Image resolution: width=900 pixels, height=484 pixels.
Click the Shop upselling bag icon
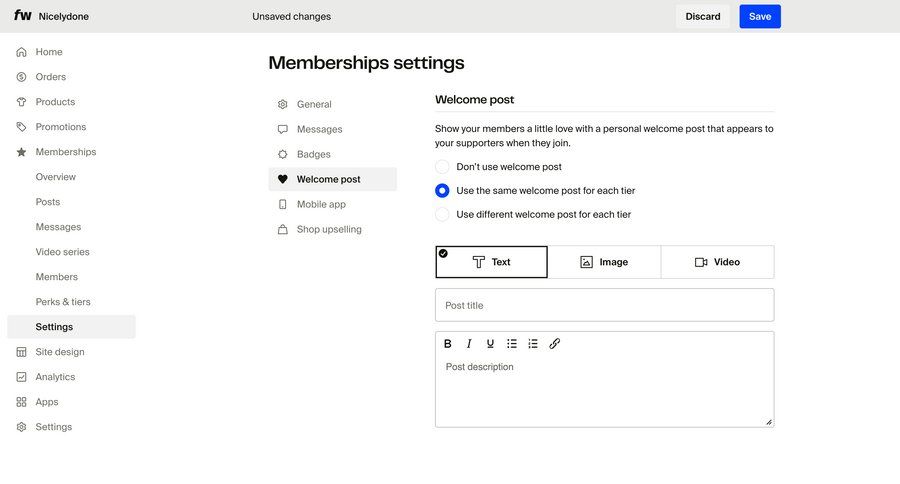point(282,229)
